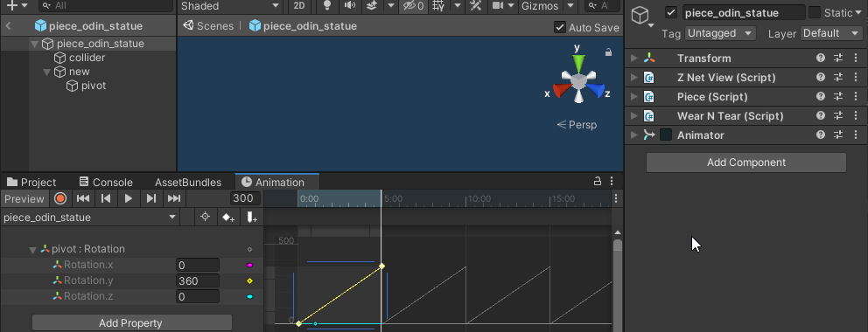Jump to last animation keyframe

[174, 198]
